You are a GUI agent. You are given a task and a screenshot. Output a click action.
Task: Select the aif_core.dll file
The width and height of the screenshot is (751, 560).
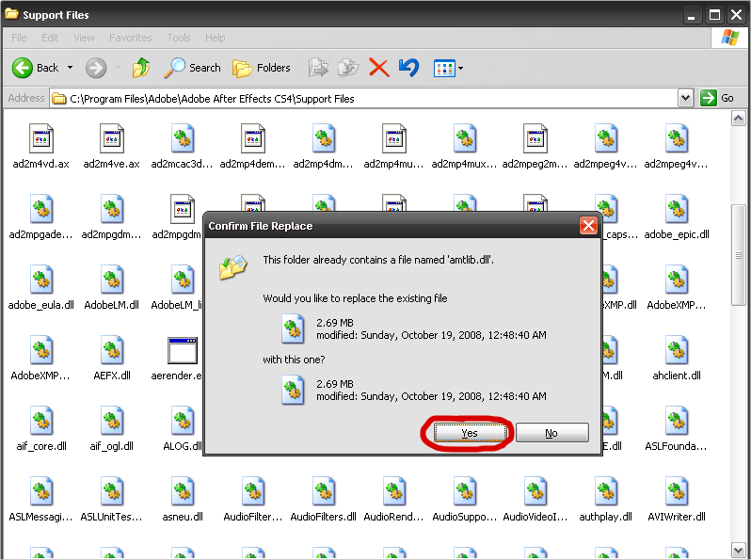pos(41,429)
